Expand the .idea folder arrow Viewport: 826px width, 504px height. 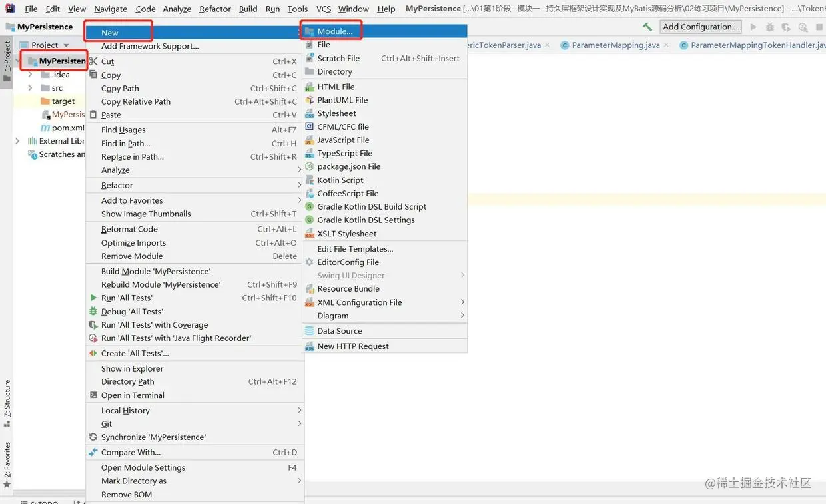pos(30,75)
